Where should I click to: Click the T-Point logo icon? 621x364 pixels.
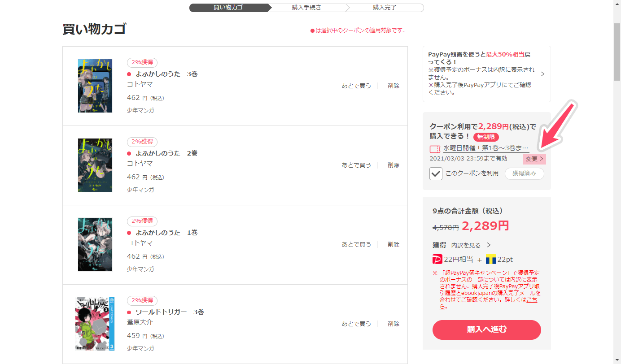pyautogui.click(x=491, y=259)
